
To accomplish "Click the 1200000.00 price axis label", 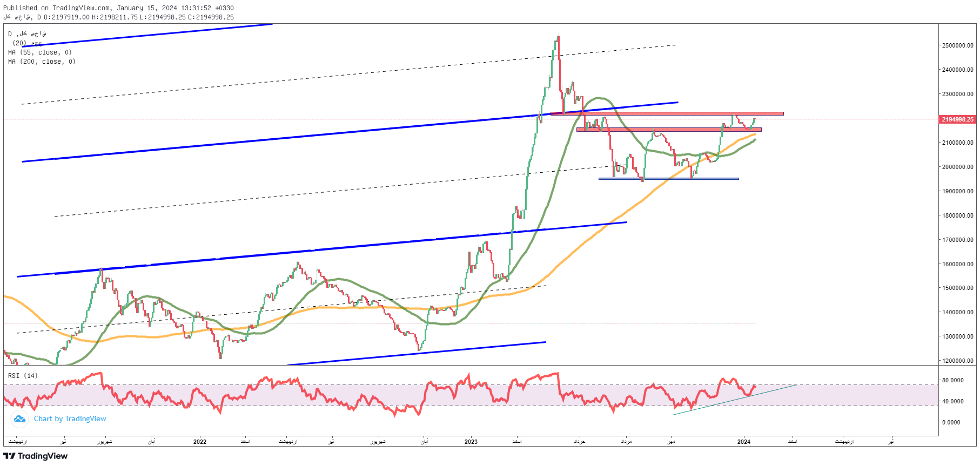I will coord(957,361).
